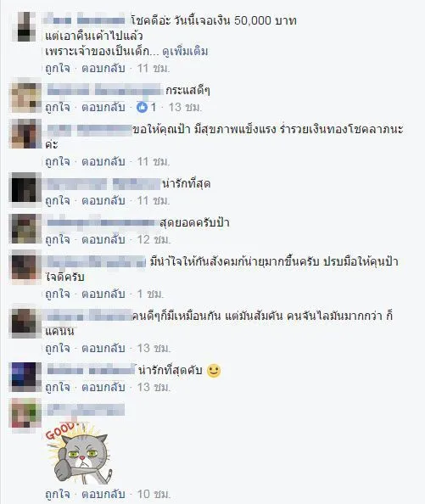Screen dimensions: 425x504
Task: Open avatar beside น่ารักที่สุดคับ comment
Action: (26, 377)
